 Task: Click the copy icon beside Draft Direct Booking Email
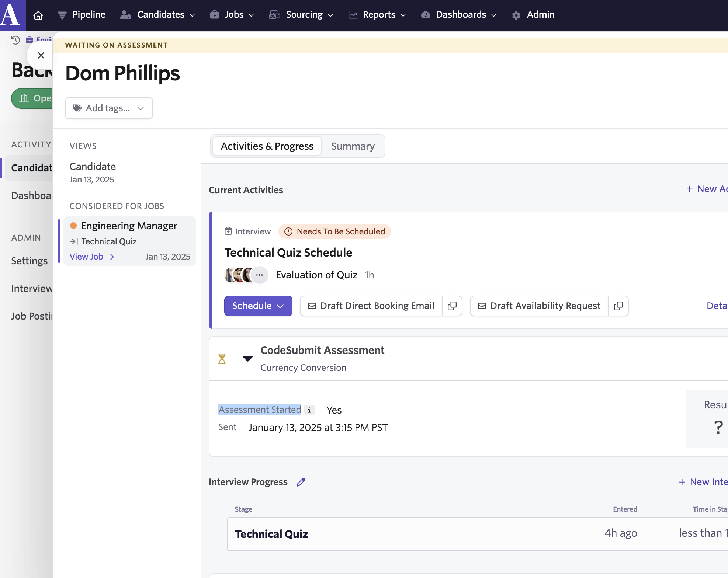click(452, 306)
